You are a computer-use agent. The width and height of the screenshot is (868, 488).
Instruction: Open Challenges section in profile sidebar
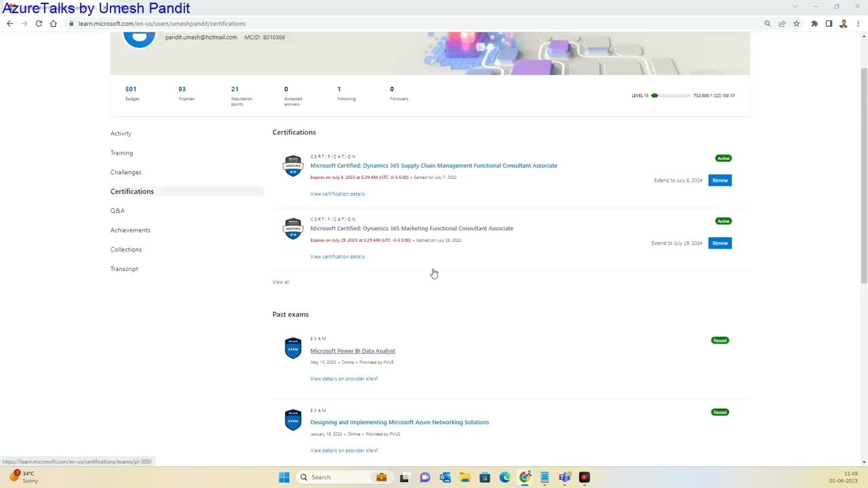pos(125,172)
